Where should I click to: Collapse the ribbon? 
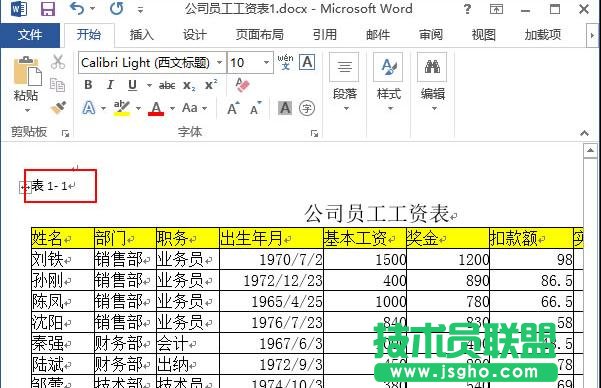pyautogui.click(x=584, y=133)
